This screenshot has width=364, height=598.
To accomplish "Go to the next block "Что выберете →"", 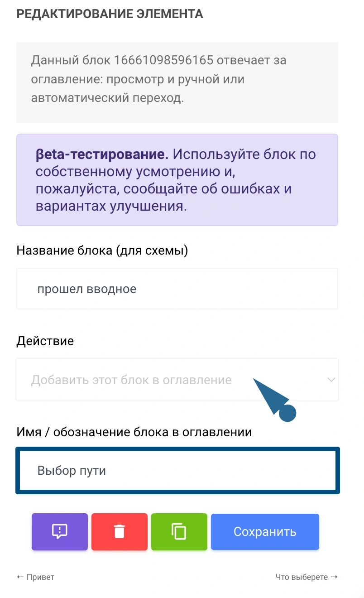I will point(307,577).
